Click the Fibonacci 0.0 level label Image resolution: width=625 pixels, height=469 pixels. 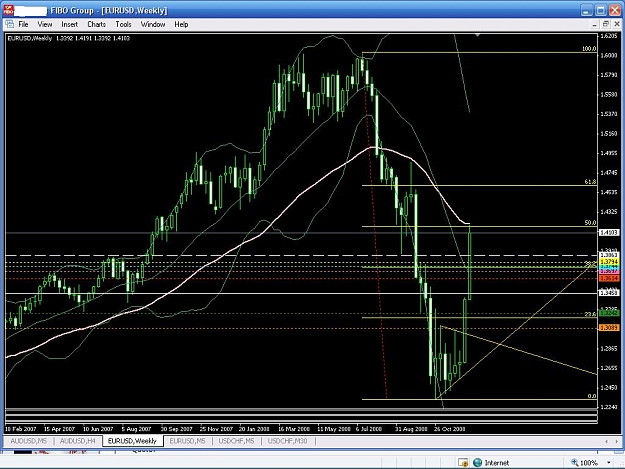592,396
